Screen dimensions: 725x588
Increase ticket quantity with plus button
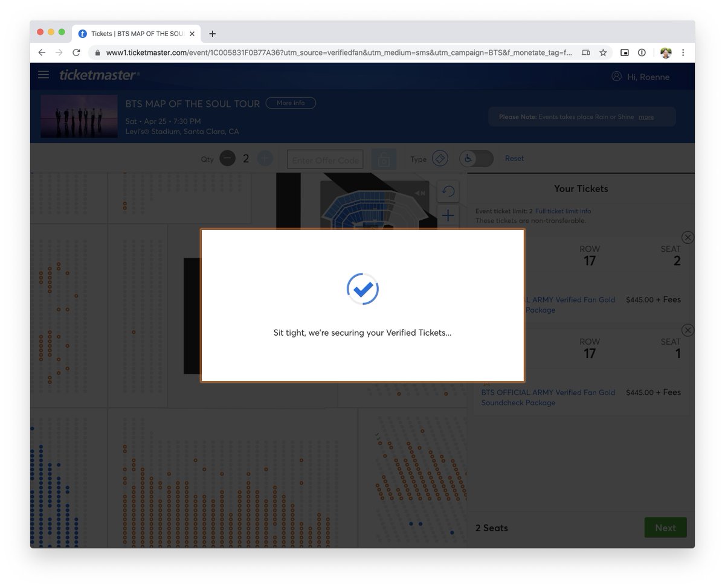coord(265,159)
